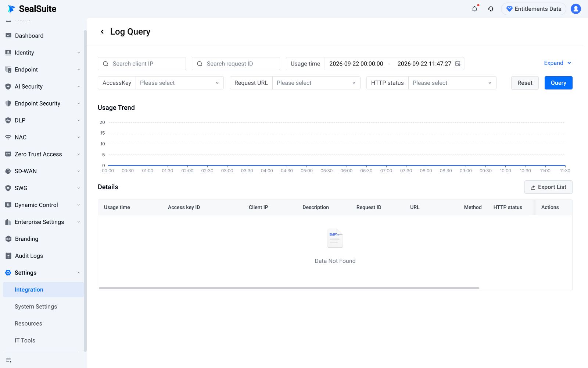Open System Settings submenu item
Screen dimensions: 588x368
tap(36, 307)
